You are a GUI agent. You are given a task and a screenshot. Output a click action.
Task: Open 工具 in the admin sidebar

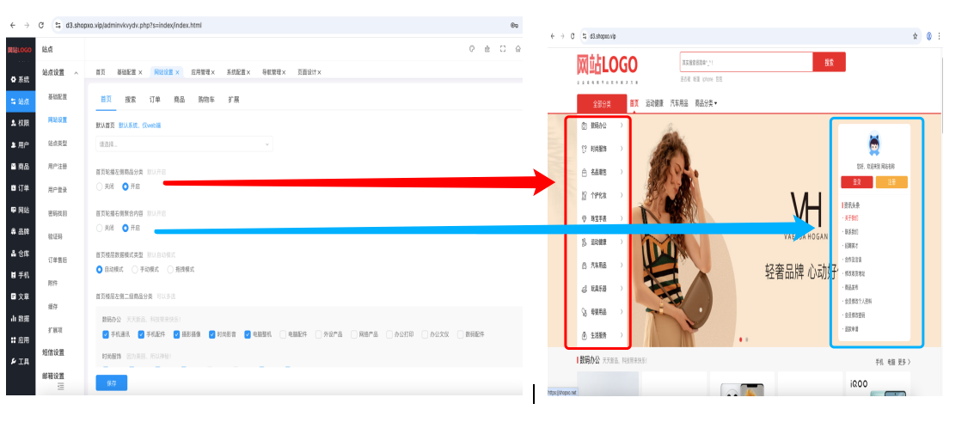click(x=21, y=361)
